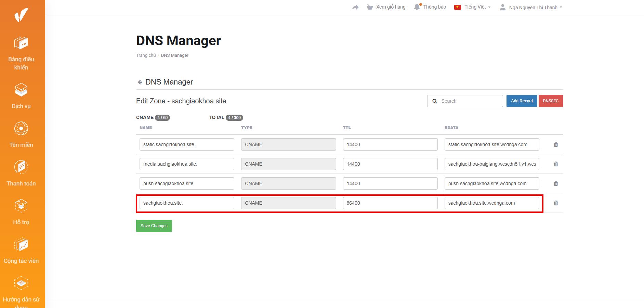Open the Hỗ trợ support sidebar icon
The width and height of the screenshot is (644, 308).
[21, 206]
